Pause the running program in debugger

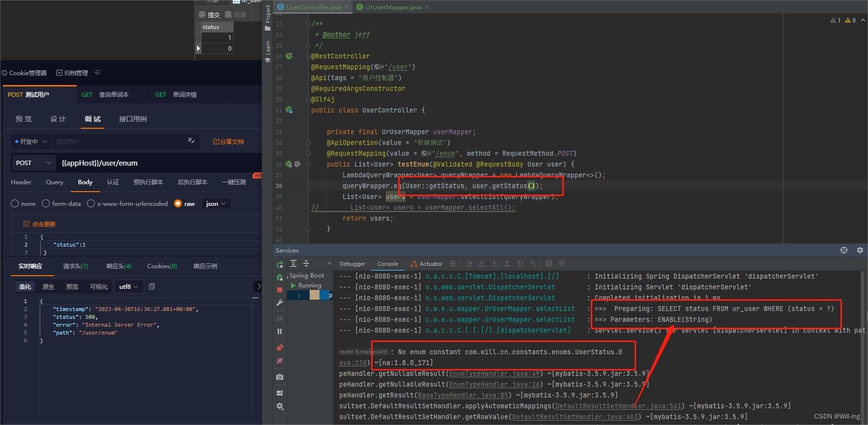coord(280,331)
